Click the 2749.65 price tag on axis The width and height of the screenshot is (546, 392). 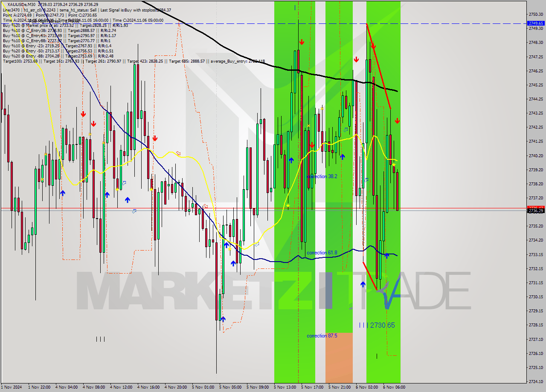(536, 23)
